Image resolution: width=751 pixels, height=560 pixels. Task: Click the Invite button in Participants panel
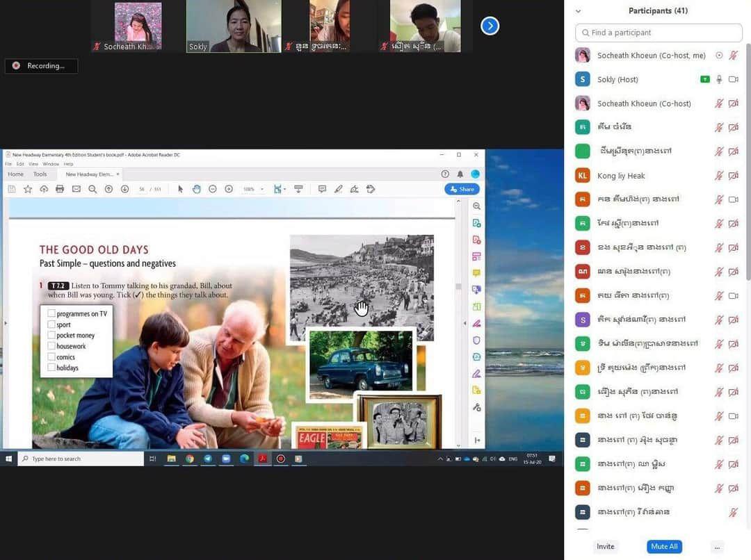click(x=606, y=547)
